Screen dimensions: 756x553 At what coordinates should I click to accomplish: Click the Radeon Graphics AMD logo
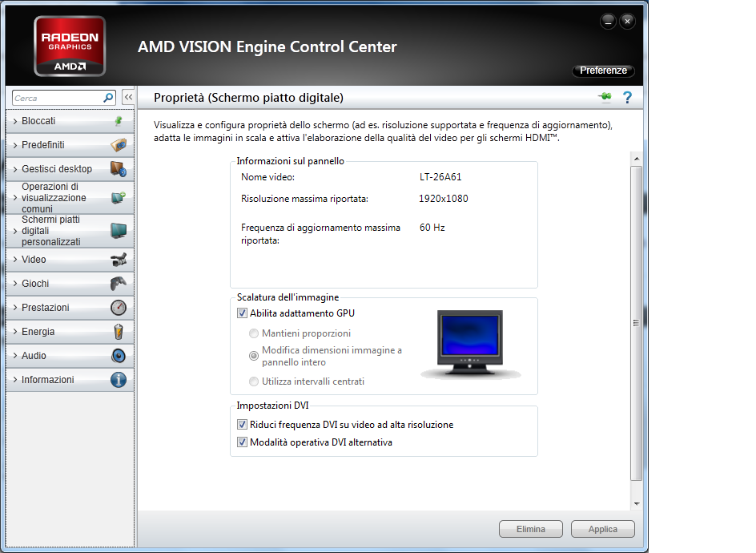pos(70,46)
